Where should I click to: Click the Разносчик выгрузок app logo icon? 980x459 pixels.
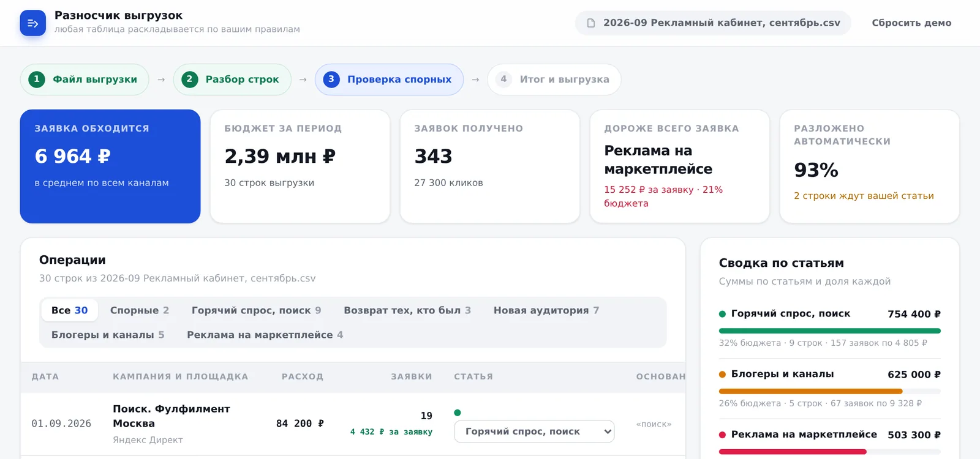coord(33,23)
